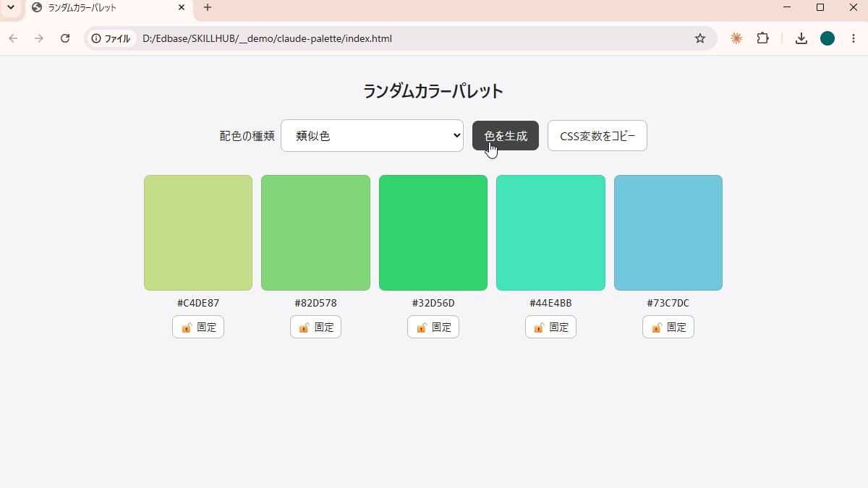Viewport: 868px width, 488px height.
Task: Click the hex code text #C4DE87
Action: tap(198, 303)
